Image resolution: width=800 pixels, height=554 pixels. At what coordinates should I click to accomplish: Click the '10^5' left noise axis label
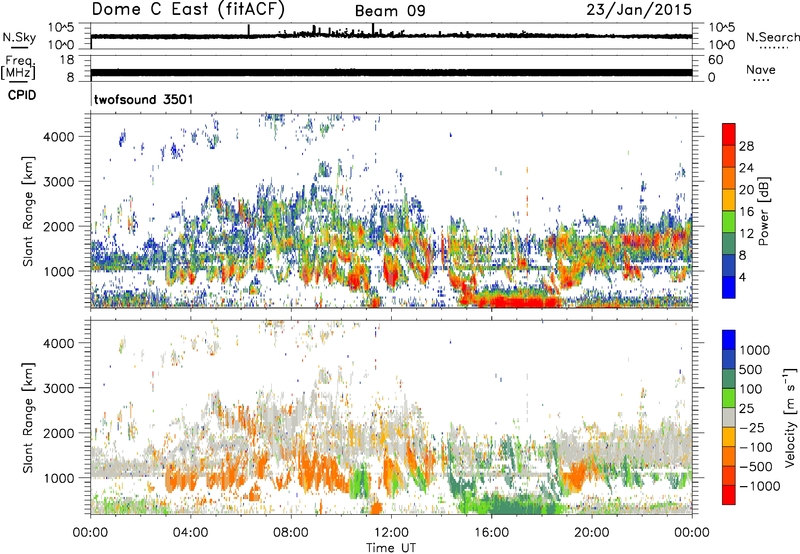[61, 27]
